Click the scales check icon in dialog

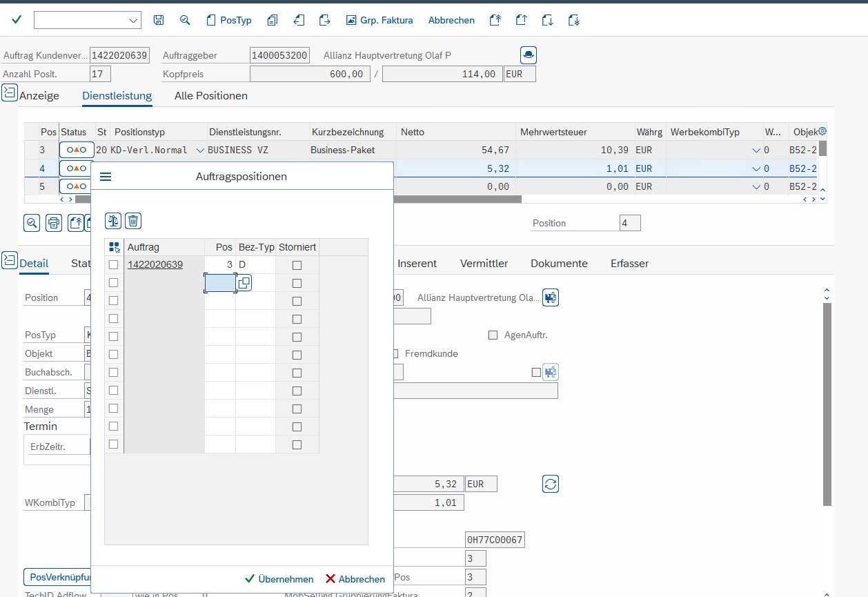[x=113, y=221]
